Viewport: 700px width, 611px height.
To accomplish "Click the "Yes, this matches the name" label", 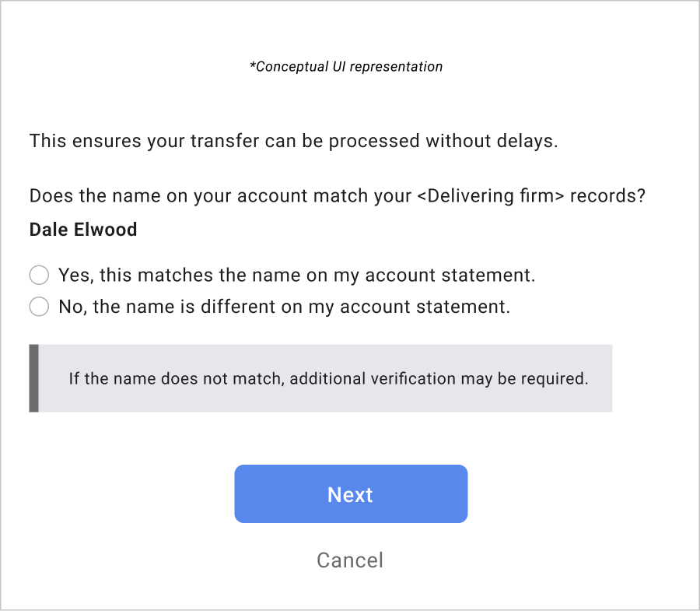I will pyautogui.click(x=296, y=276).
